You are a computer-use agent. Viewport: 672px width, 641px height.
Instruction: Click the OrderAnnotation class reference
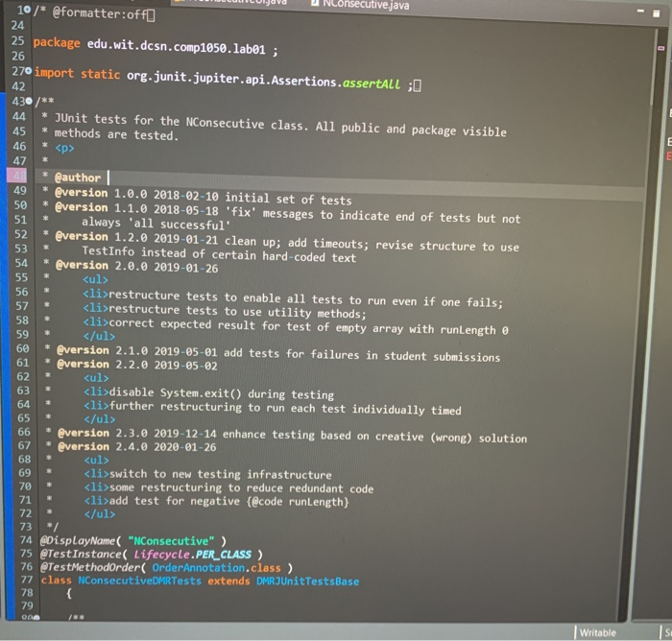point(198,568)
